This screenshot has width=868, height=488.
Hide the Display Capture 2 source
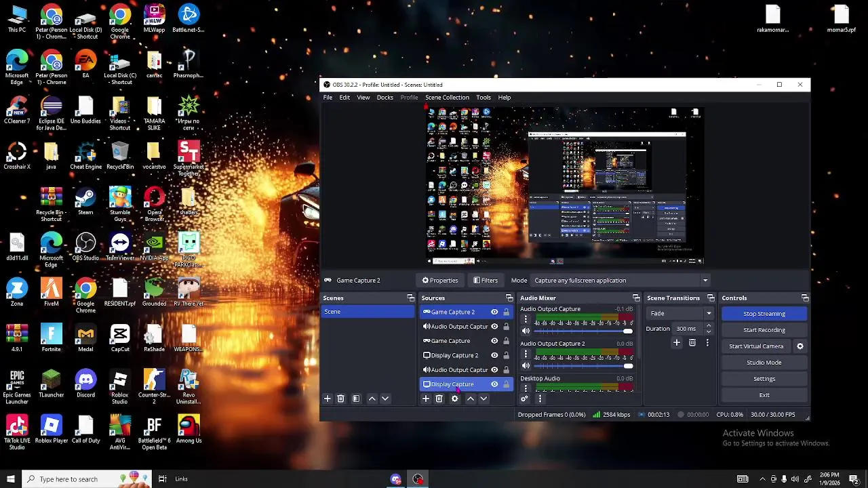(x=494, y=356)
